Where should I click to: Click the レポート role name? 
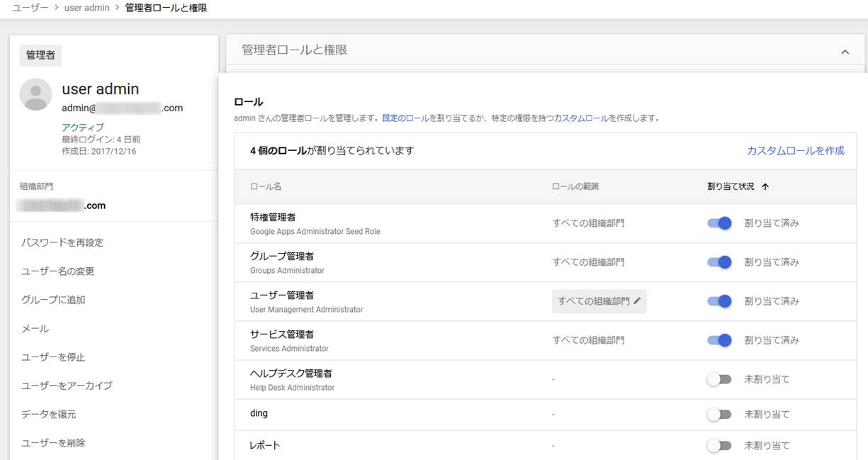tap(265, 446)
